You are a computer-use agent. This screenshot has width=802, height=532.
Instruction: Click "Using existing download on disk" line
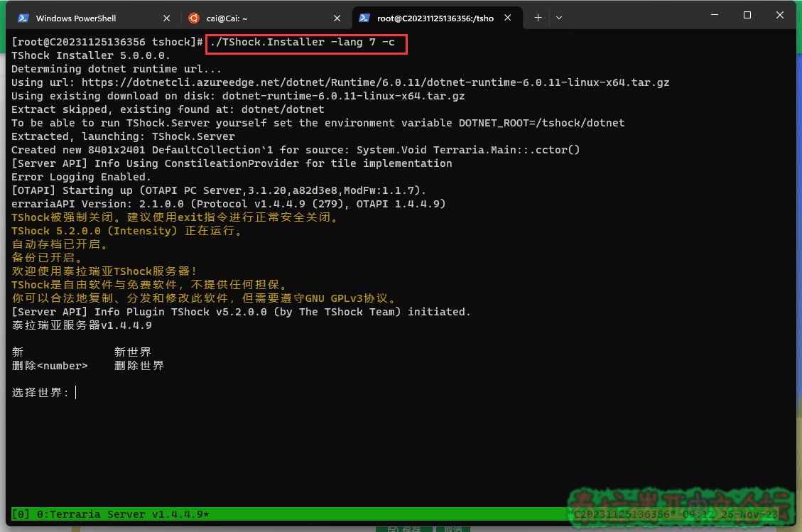point(238,96)
